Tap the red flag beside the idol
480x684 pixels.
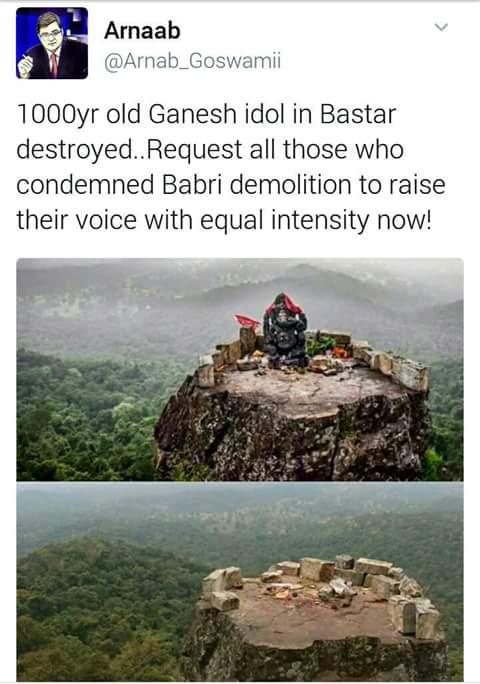247,322
